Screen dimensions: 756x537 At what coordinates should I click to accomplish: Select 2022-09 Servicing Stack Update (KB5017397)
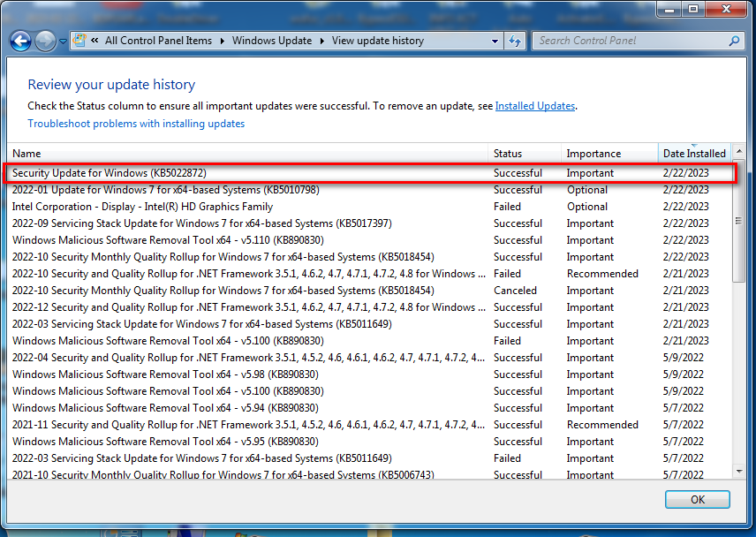click(370, 223)
